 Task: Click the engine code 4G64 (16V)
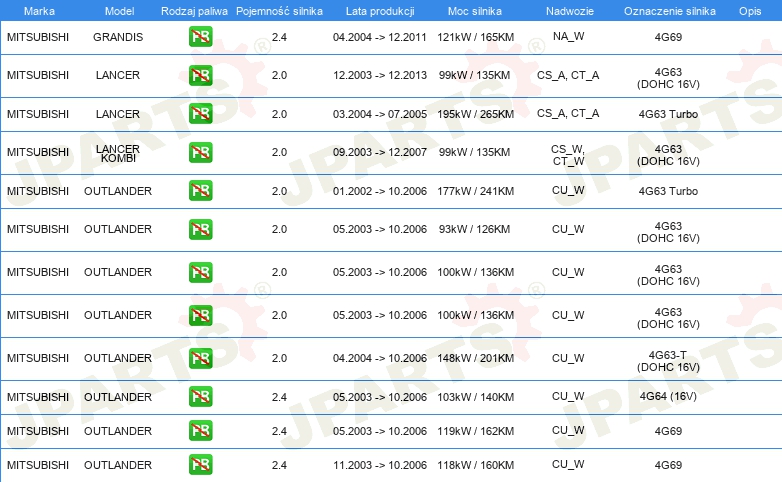coord(668,396)
